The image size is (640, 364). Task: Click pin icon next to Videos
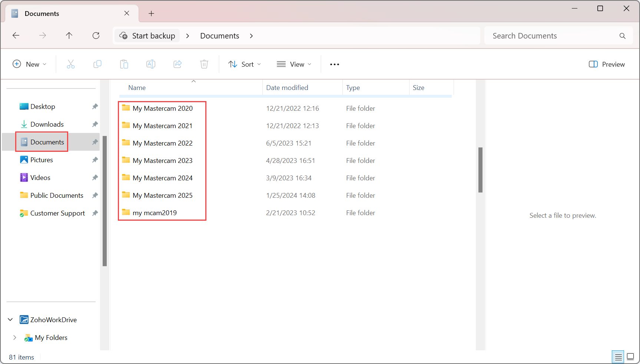95,178
